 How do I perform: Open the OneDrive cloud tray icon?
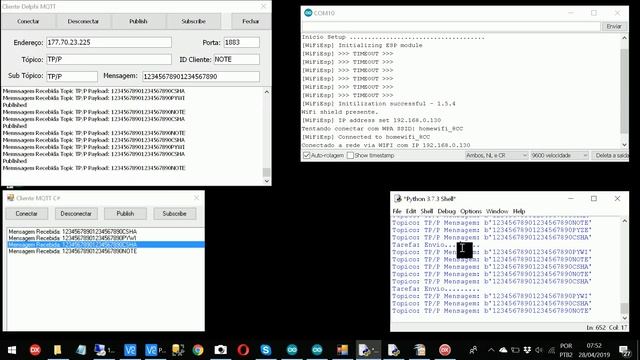[x=503, y=350]
